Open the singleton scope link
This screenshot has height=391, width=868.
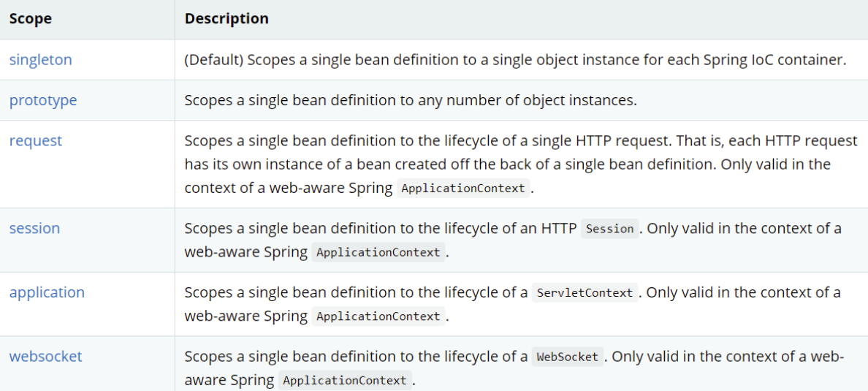[40, 60]
